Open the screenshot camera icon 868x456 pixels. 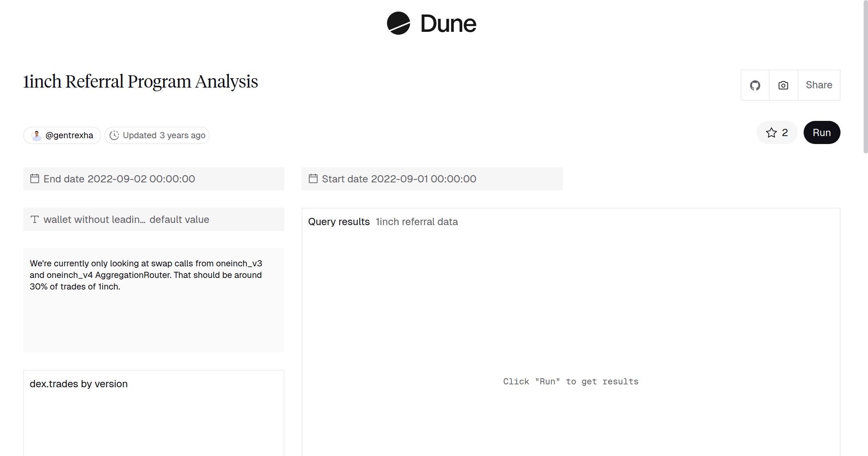tap(783, 85)
